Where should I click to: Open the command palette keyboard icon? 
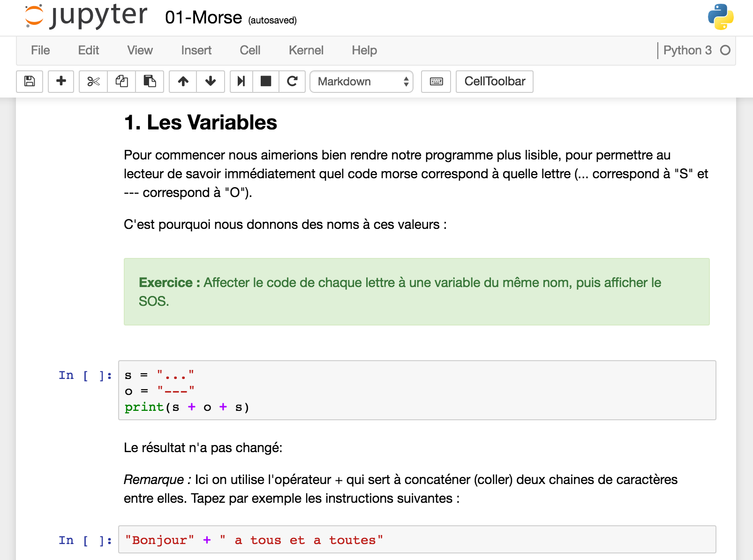436,82
